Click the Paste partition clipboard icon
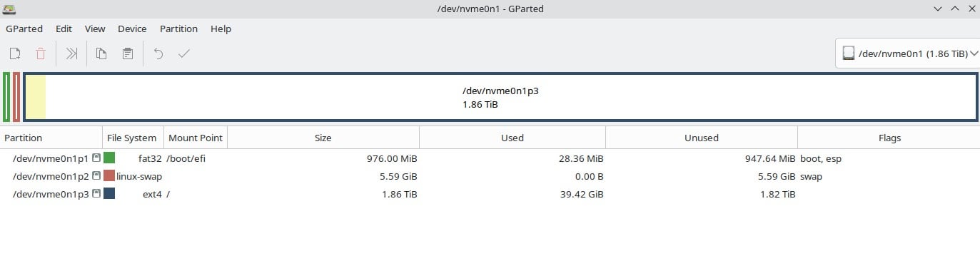Image resolution: width=980 pixels, height=261 pixels. (x=128, y=53)
